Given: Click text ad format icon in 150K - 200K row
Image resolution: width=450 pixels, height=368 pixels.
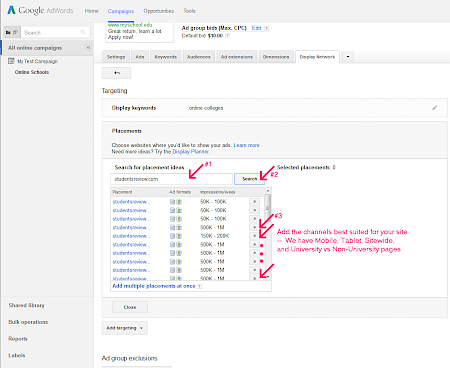Looking at the screenshot, I should (x=172, y=236).
